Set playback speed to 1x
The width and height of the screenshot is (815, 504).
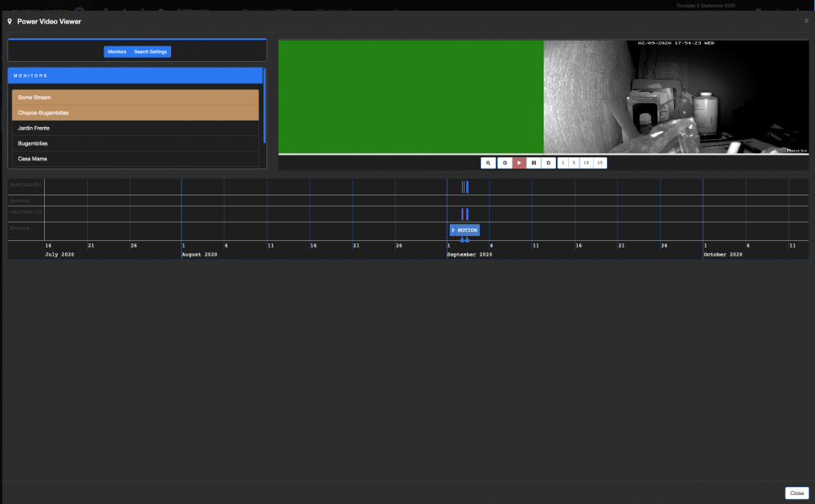[563, 163]
